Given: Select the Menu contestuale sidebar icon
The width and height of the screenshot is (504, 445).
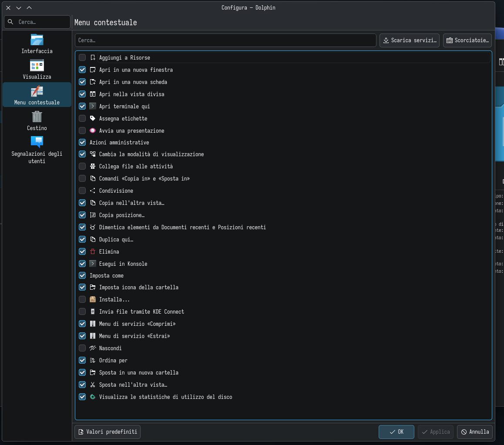Looking at the screenshot, I should click(37, 91).
